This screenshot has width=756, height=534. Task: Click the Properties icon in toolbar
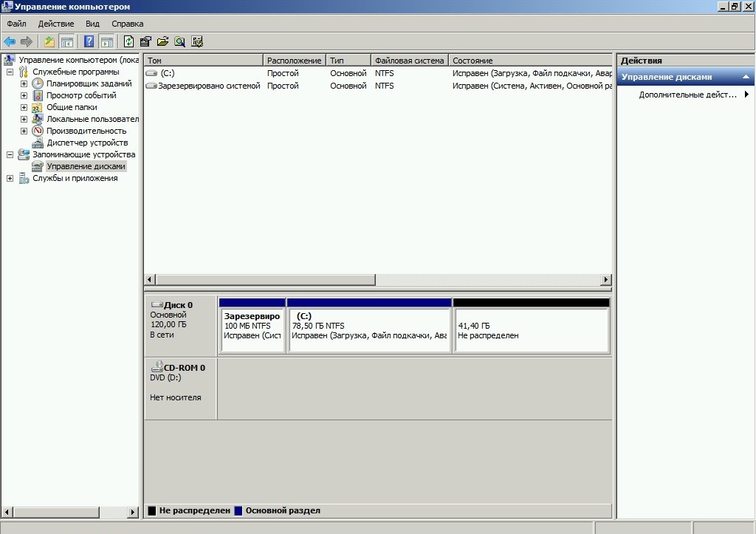(x=145, y=41)
